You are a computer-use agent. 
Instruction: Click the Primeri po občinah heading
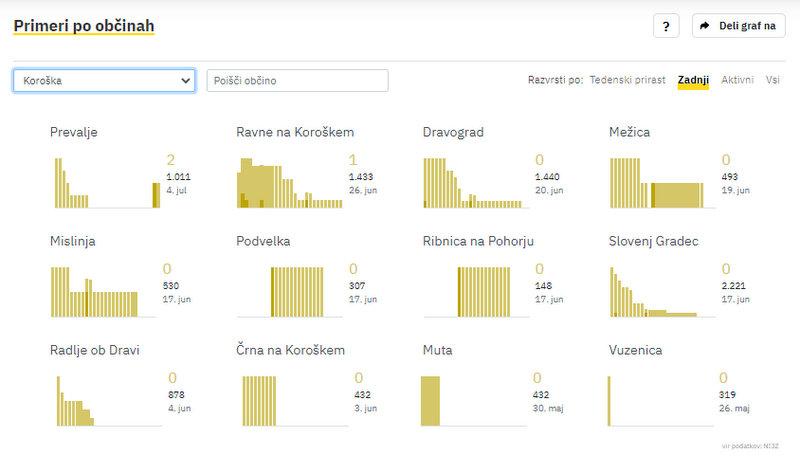(84, 25)
